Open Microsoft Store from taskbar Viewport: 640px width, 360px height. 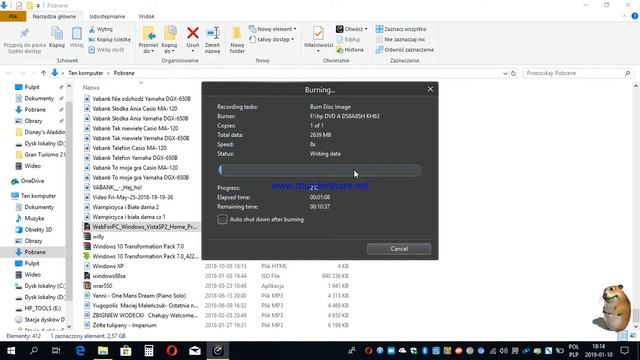126,351
